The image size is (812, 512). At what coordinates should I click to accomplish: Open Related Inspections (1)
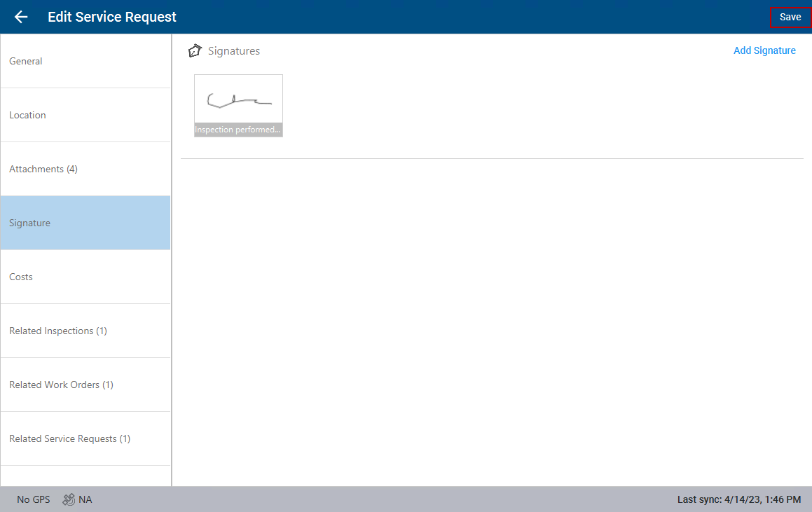click(85, 331)
